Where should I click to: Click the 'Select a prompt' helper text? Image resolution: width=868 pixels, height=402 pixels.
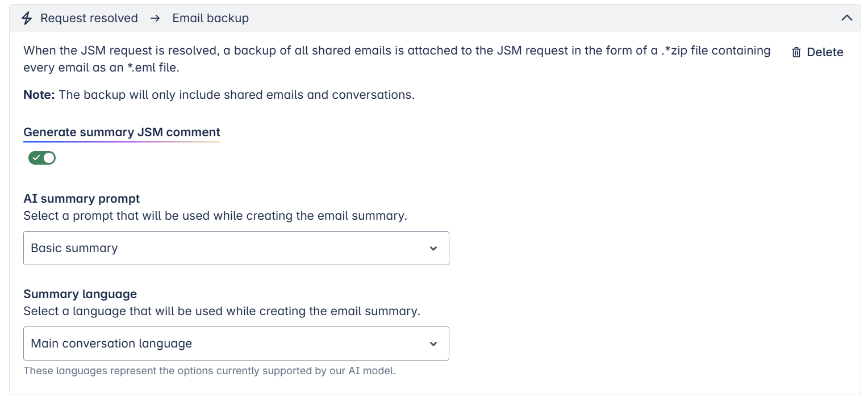point(215,216)
